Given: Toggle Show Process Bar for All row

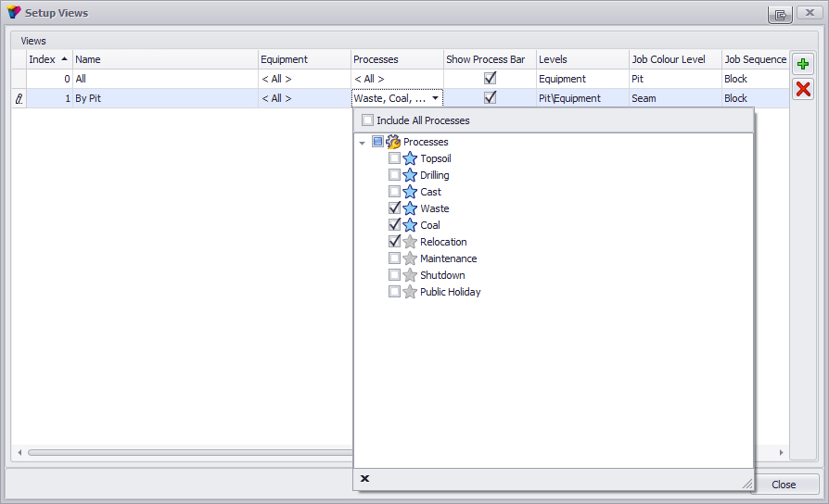Looking at the screenshot, I should pos(491,78).
